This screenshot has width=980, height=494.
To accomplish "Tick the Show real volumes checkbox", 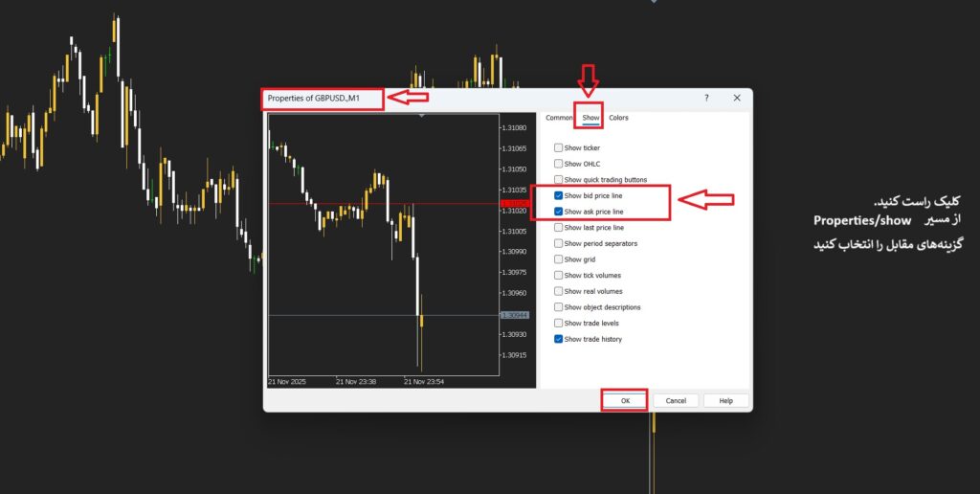I will click(x=559, y=291).
